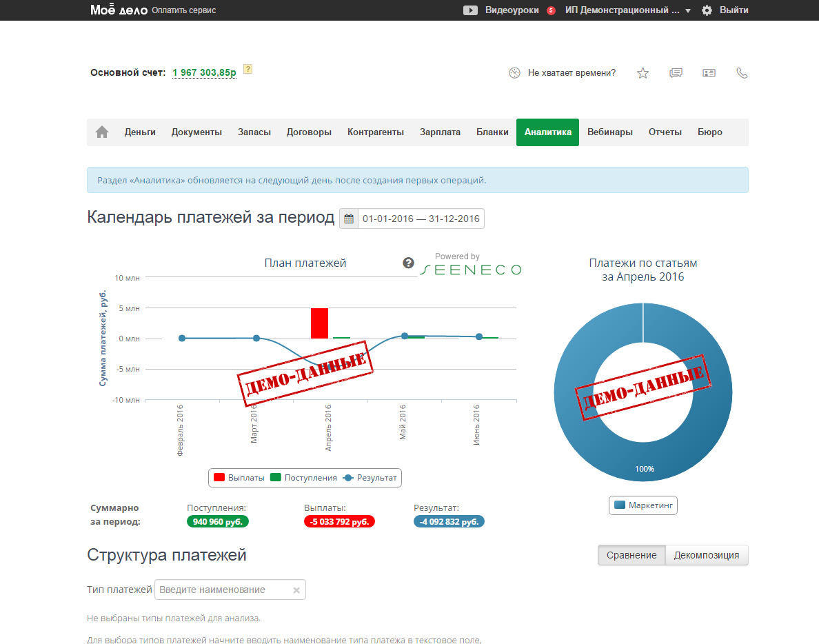Click the Выйти logout link
Screen dimensions: 819x644
(734, 10)
